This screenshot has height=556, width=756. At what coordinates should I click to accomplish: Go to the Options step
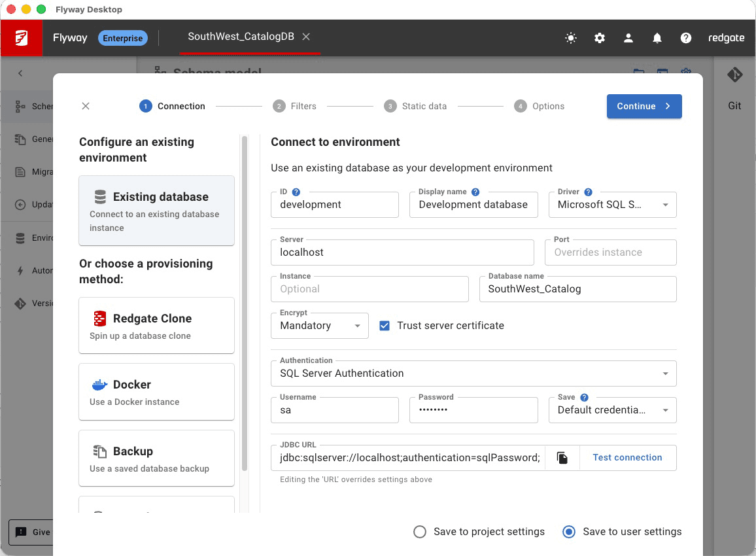(x=539, y=106)
